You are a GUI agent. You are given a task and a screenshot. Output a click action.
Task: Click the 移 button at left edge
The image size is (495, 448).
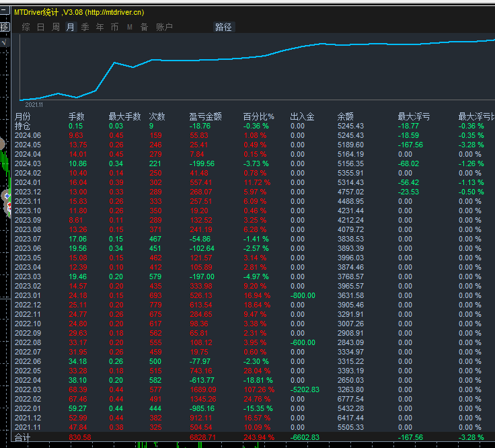(x=4, y=27)
